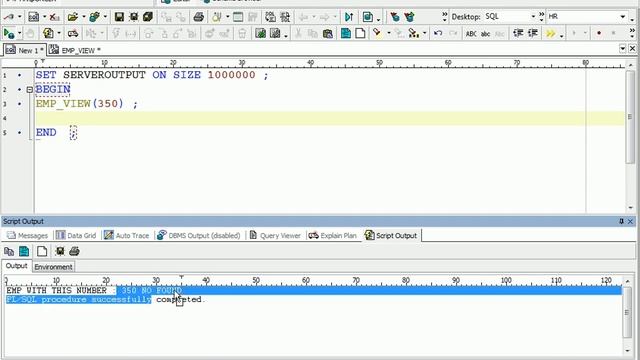
Task: Click the editor vertical scrollbar thumb
Action: tap(630, 116)
